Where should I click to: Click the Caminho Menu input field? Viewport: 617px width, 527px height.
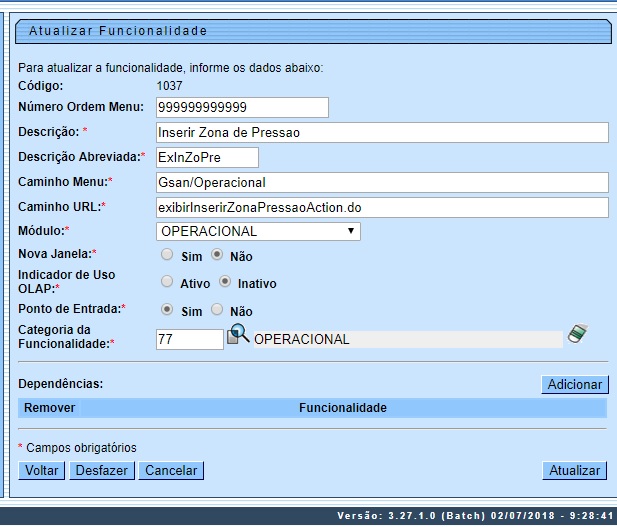pyautogui.click(x=382, y=182)
